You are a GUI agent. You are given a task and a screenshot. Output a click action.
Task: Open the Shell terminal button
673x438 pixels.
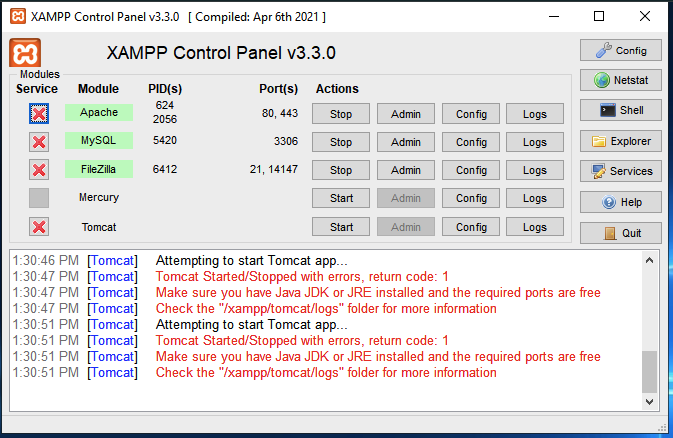point(621,110)
